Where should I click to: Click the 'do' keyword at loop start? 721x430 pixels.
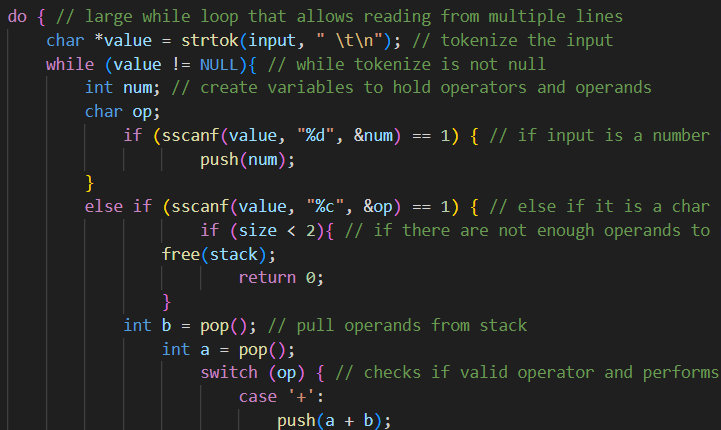18,15
